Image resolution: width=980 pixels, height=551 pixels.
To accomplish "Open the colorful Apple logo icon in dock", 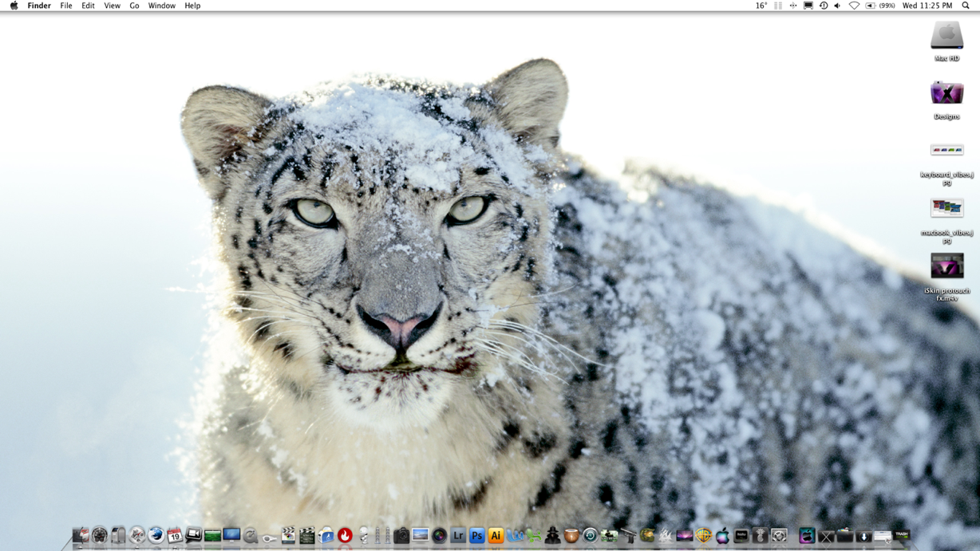I will (722, 536).
